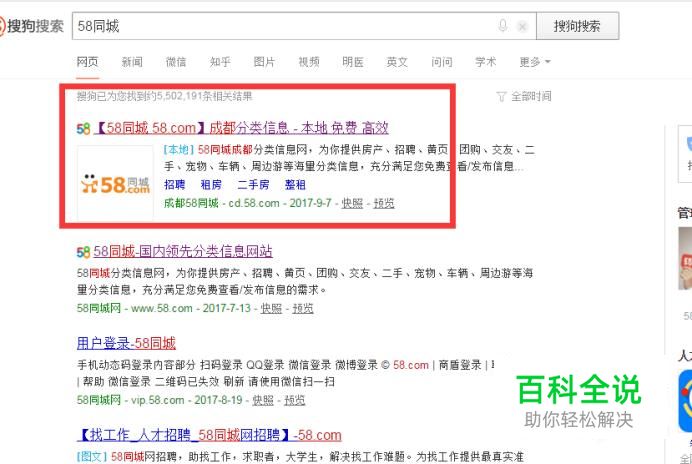Click the 相关结果 result count text
Screen dimensions: 692x464
(164, 96)
